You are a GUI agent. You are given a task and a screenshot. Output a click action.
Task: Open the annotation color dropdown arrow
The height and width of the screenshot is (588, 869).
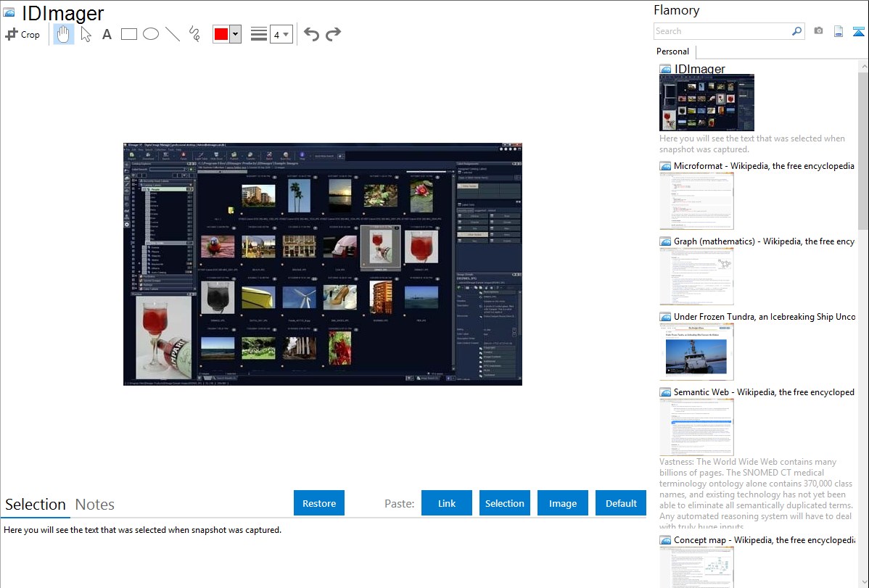[x=236, y=34]
